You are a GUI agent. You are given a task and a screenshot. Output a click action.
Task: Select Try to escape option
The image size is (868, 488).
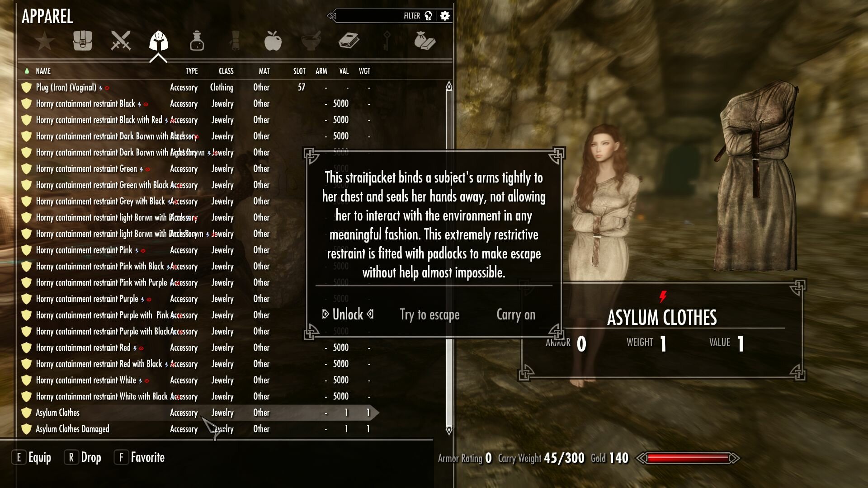pyautogui.click(x=430, y=314)
